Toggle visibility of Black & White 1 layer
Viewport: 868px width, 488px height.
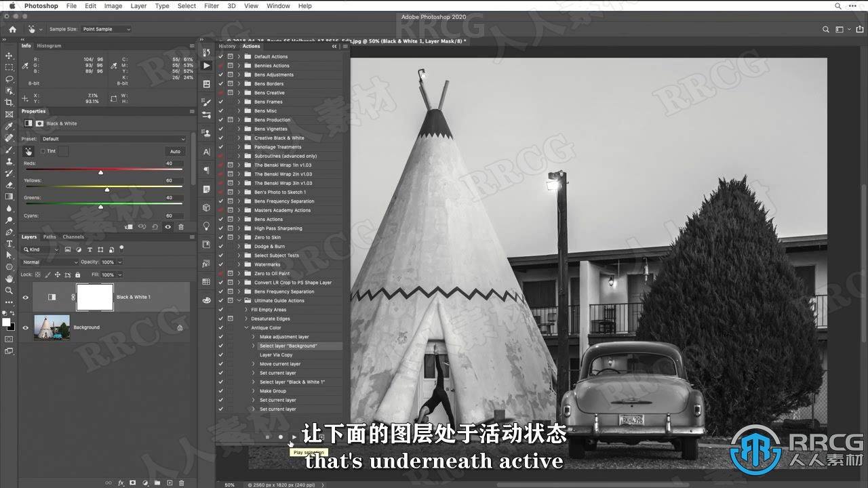coord(25,297)
